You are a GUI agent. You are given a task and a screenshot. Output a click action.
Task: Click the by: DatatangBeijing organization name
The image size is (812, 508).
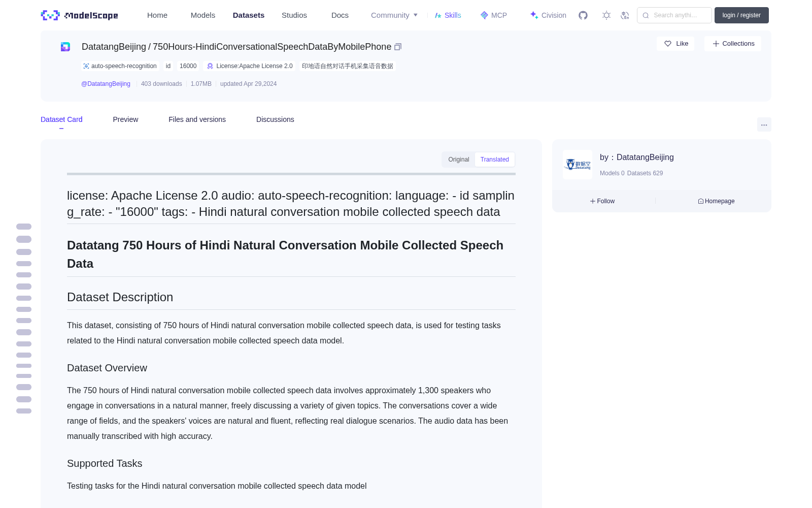(637, 157)
